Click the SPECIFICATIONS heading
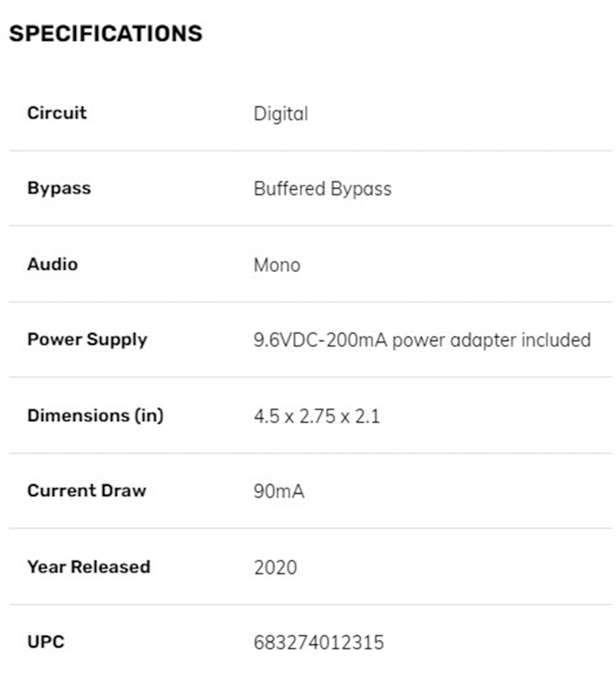The width and height of the screenshot is (616, 679). point(106,33)
